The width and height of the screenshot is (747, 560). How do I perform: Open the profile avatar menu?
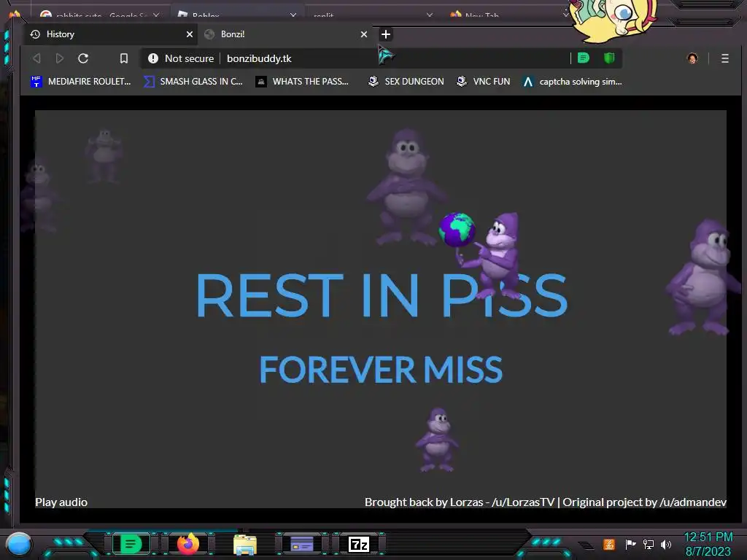[x=692, y=58]
